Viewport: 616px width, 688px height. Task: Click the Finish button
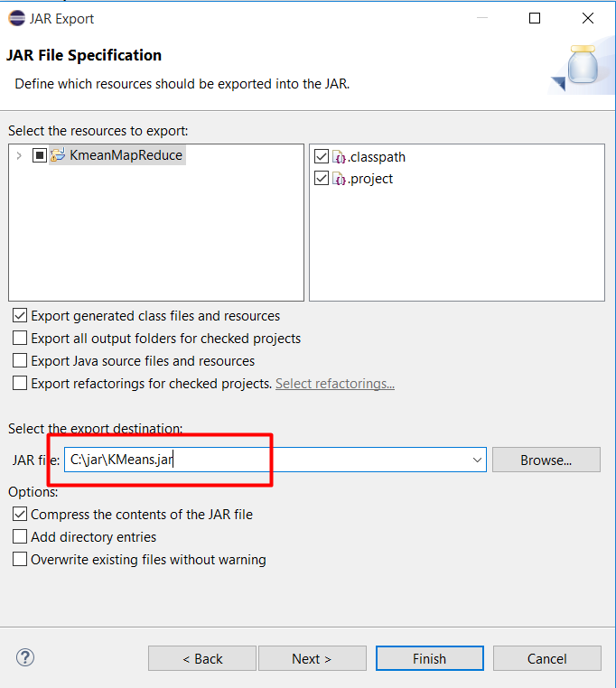click(429, 658)
